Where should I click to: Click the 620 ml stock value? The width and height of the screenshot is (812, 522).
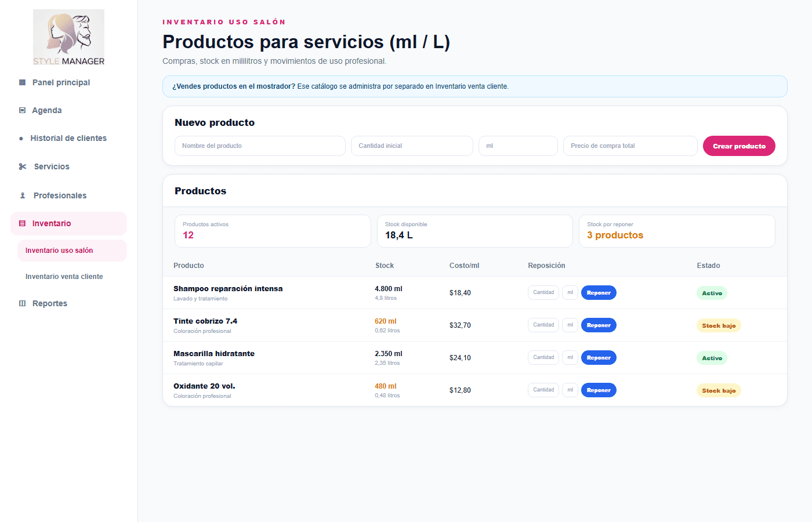[x=386, y=321]
